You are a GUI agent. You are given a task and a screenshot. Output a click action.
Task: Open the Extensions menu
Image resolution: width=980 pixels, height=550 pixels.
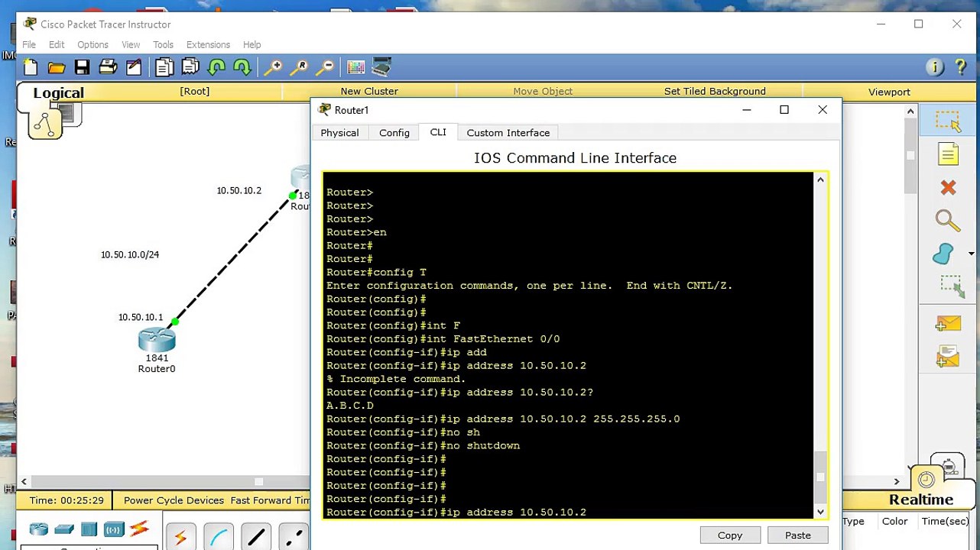tap(208, 44)
